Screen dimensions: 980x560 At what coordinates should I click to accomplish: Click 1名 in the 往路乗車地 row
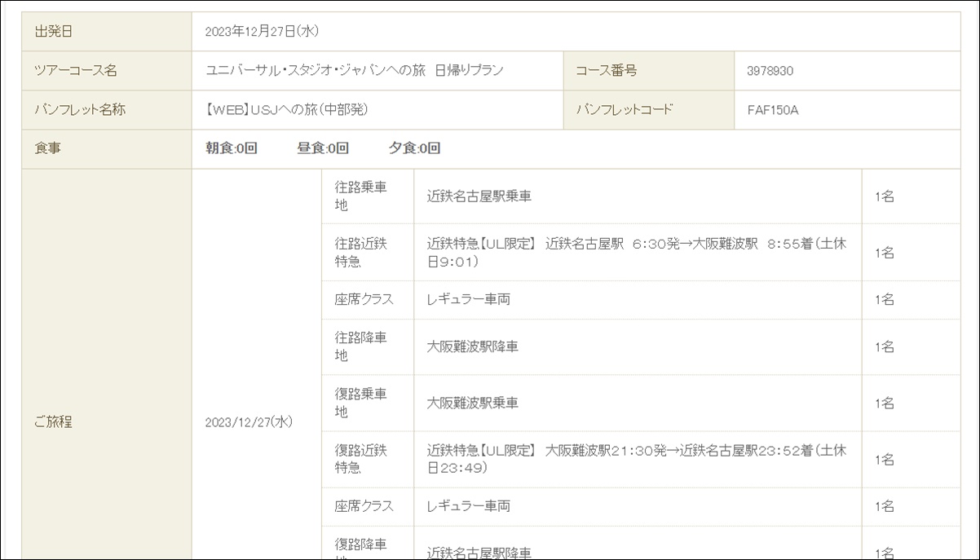[x=885, y=196]
